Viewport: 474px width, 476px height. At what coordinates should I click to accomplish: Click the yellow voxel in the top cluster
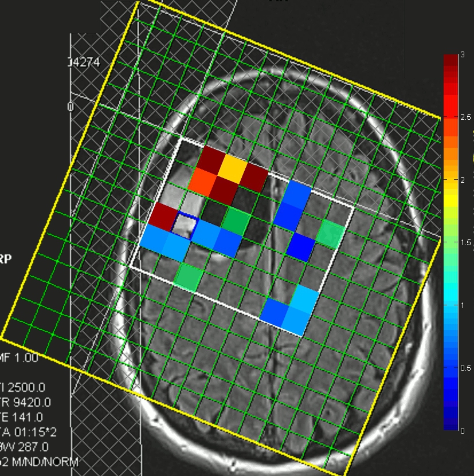[232, 169]
